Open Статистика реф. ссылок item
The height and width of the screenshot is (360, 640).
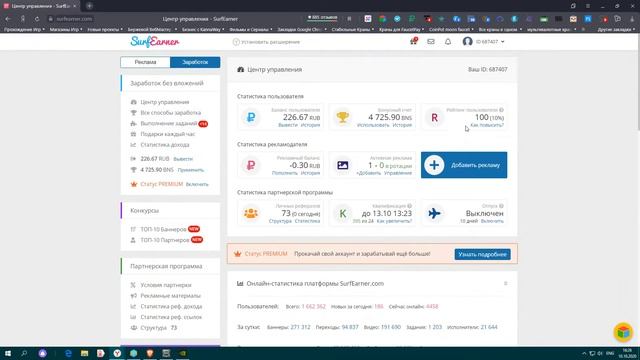click(171, 317)
